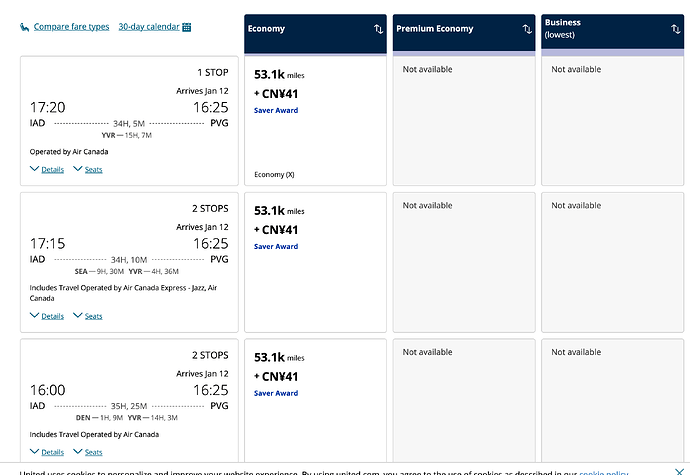Sort by Business (lowest) arrows icon
The image size is (690, 475).
(675, 29)
